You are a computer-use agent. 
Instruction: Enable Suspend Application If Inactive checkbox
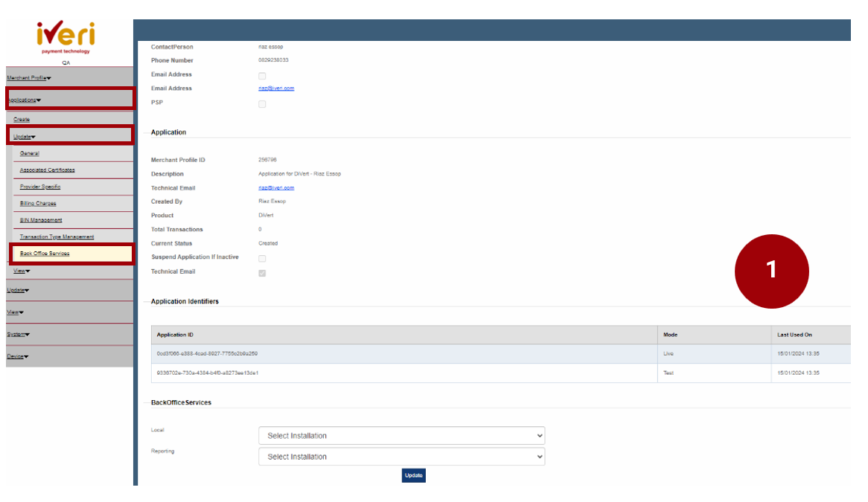click(262, 258)
